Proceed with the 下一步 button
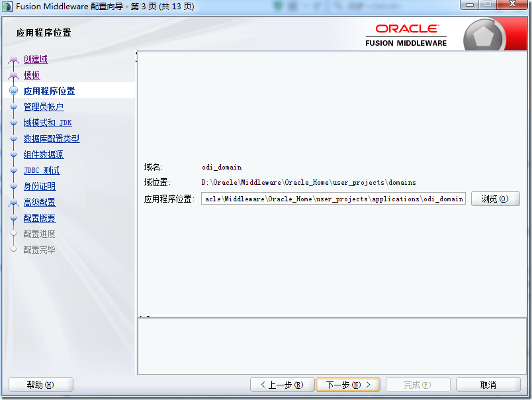Viewport: 532px width, 400px height. [348, 385]
